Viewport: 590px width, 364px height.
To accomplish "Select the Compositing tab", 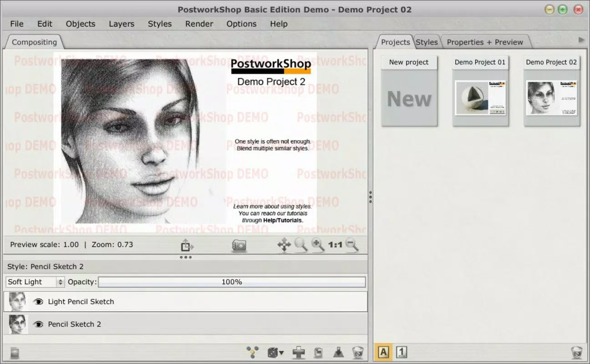I will click(x=34, y=42).
